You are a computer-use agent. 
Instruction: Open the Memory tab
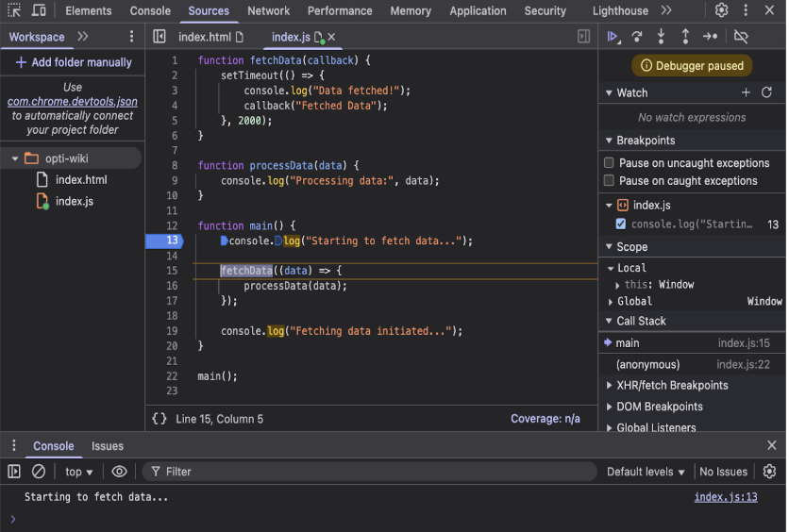pos(411,10)
